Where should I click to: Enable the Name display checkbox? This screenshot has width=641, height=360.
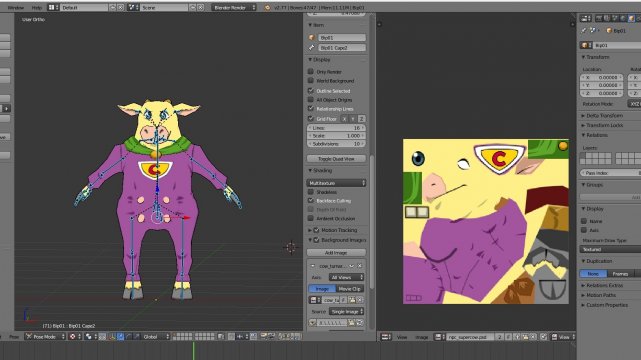click(x=584, y=221)
